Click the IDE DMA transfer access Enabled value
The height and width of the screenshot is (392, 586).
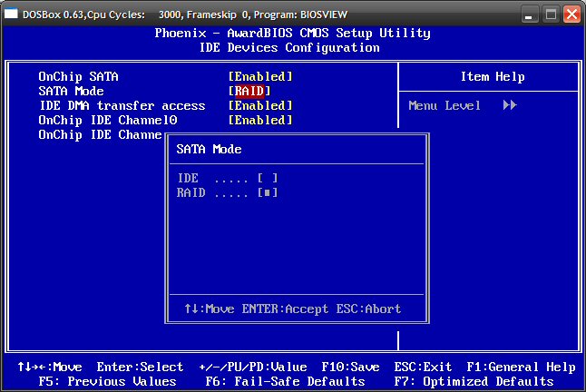[x=260, y=106]
